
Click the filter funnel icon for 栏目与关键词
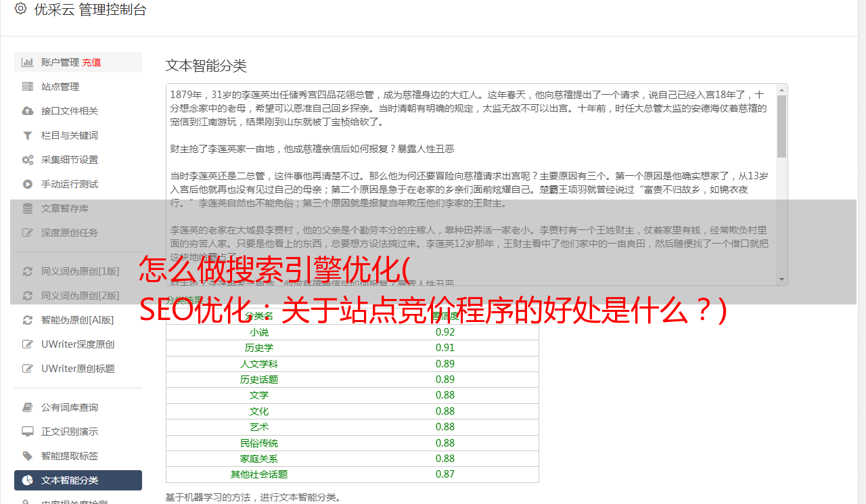pyautogui.click(x=28, y=135)
